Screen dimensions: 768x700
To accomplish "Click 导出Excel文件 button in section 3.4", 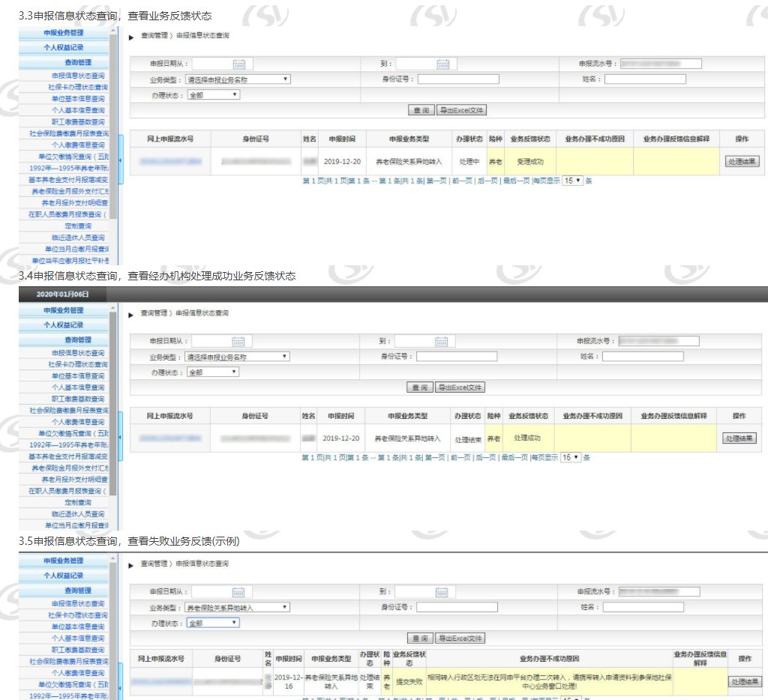I will pos(460,387).
